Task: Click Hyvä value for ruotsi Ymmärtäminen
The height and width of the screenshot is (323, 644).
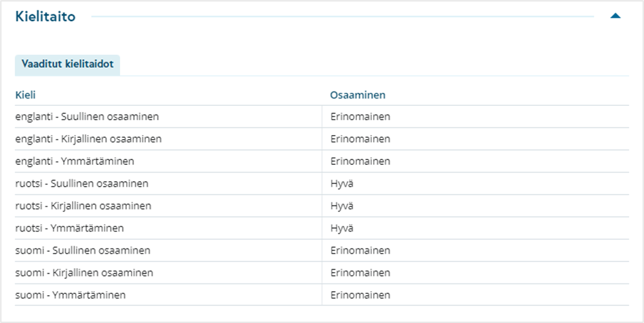Action: click(x=342, y=228)
